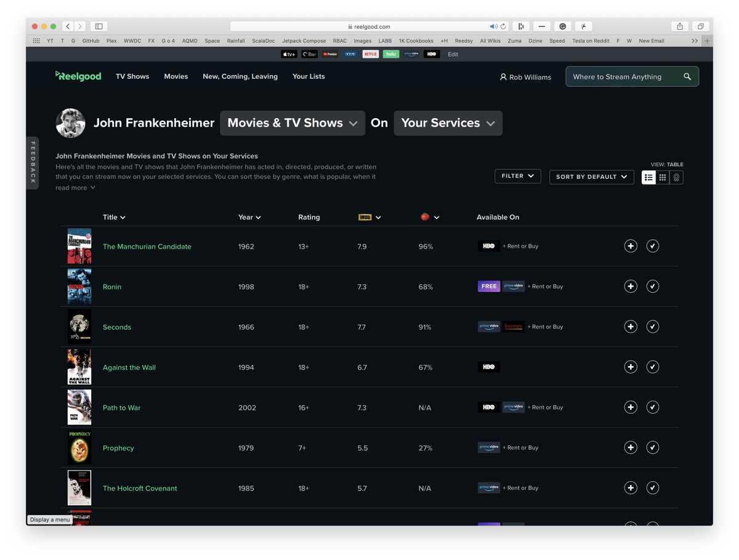Screen dimensions: 739x560
Task: Open the Feedback side tab
Action: [33, 162]
